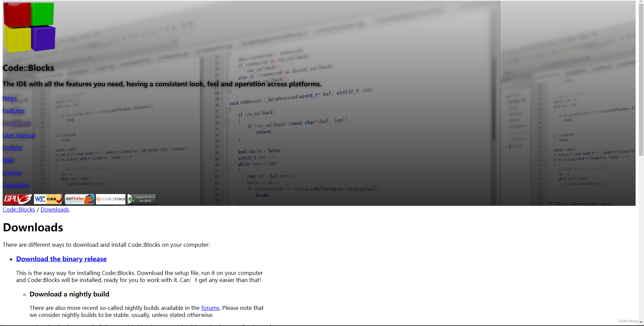Open the Donations page link

[16, 185]
